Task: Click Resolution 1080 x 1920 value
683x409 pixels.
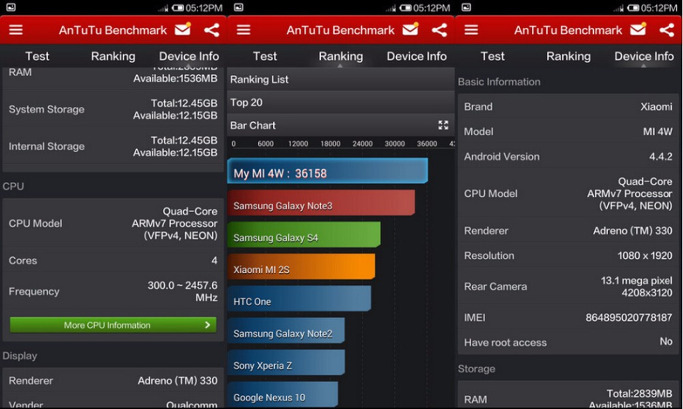Action: 645,256
